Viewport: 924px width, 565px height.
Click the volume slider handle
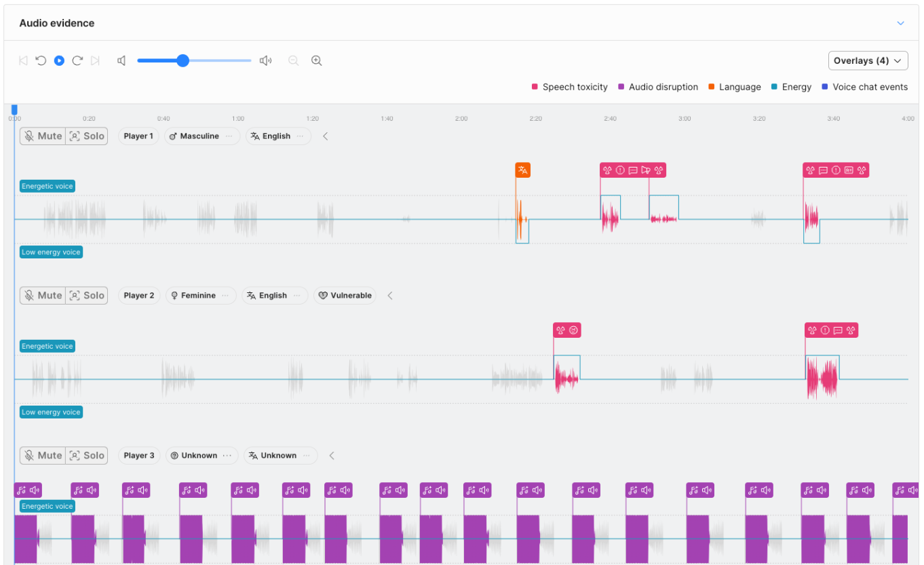pos(182,60)
